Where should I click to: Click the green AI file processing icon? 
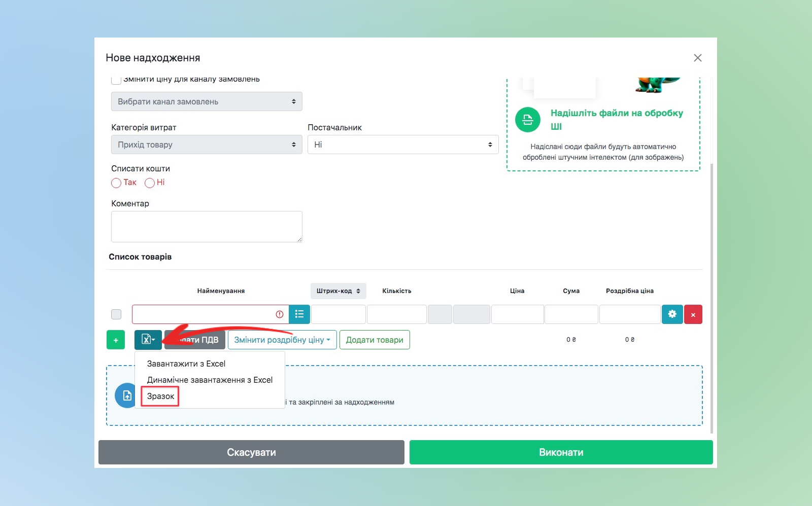tap(528, 120)
